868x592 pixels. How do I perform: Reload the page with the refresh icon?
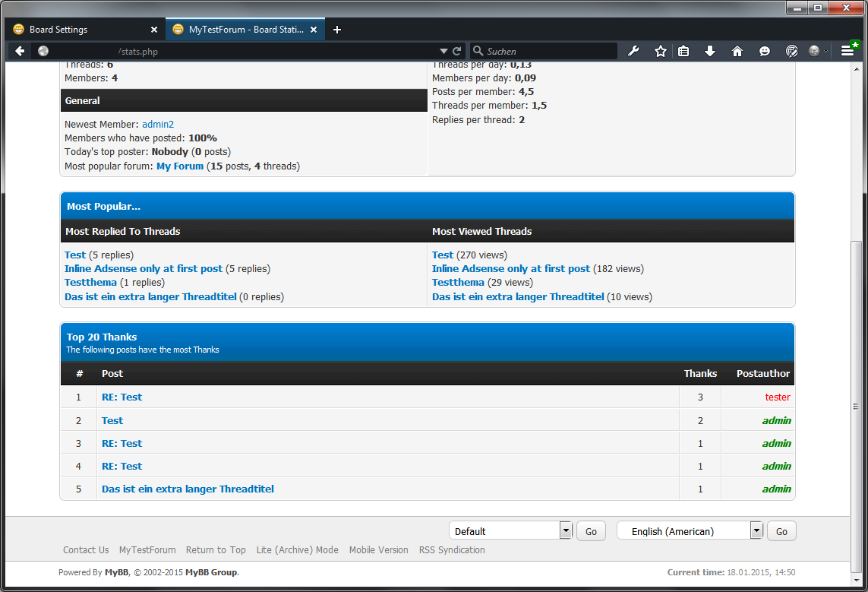coord(457,51)
